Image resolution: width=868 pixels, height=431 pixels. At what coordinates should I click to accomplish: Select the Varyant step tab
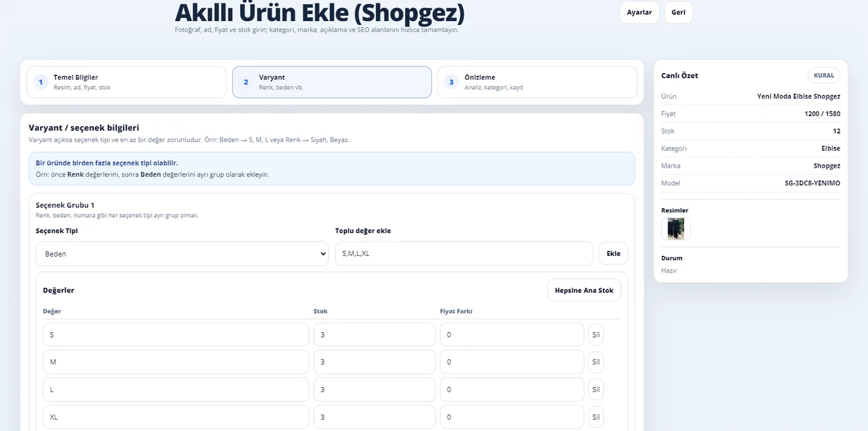331,82
